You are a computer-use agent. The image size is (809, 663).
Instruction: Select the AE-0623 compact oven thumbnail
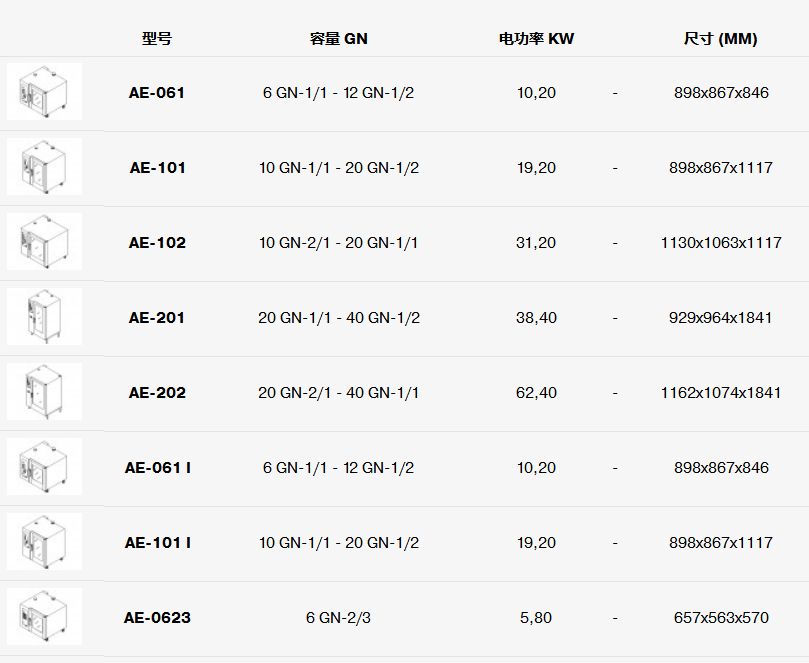point(44,617)
